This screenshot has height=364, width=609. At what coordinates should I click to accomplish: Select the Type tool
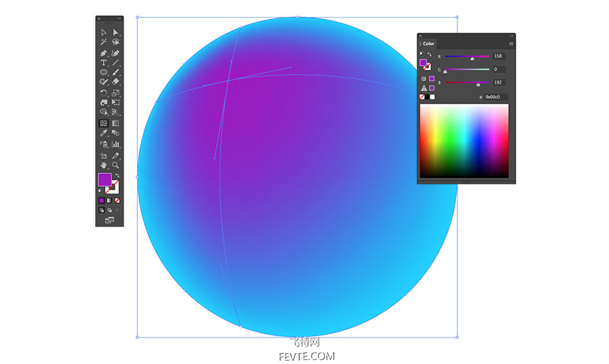(x=104, y=62)
